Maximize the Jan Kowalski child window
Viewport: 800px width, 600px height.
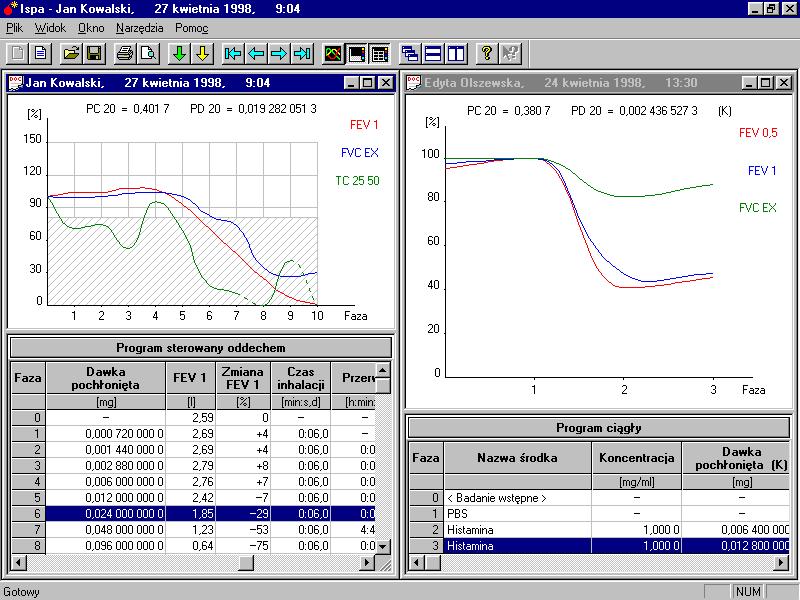[367, 83]
